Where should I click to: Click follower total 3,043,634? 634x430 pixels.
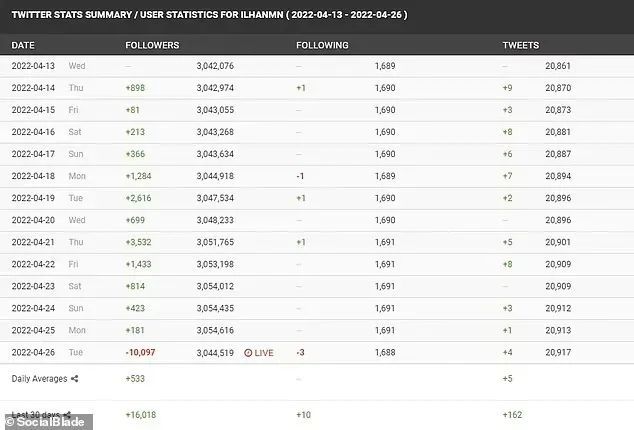point(215,154)
